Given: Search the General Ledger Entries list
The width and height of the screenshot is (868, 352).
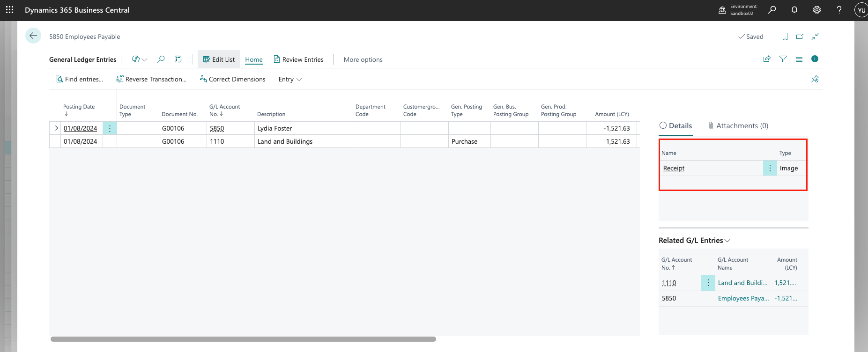Looking at the screenshot, I should point(161,59).
